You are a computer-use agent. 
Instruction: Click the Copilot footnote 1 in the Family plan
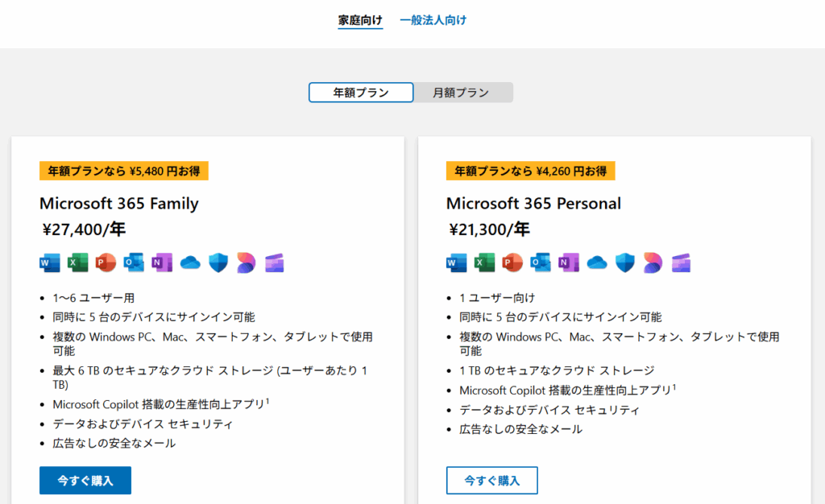tap(267, 402)
